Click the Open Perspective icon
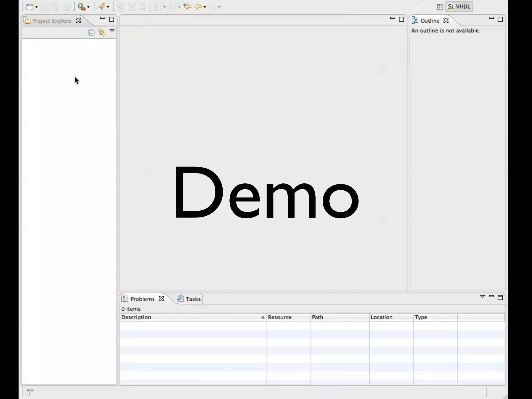Screen dimensions: 532x399 pyautogui.click(x=440, y=7)
